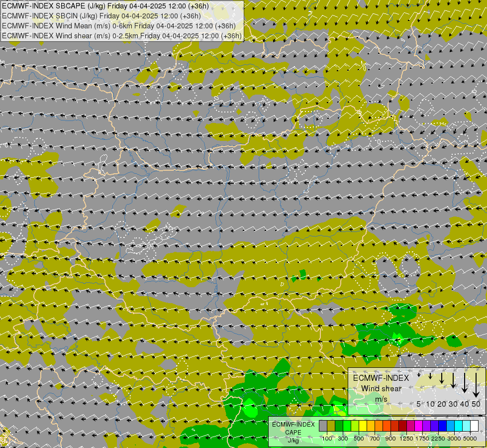Select the 'CAPE' label in color legend
Image resolution: width=487 pixels, height=448 pixels.
(293, 433)
